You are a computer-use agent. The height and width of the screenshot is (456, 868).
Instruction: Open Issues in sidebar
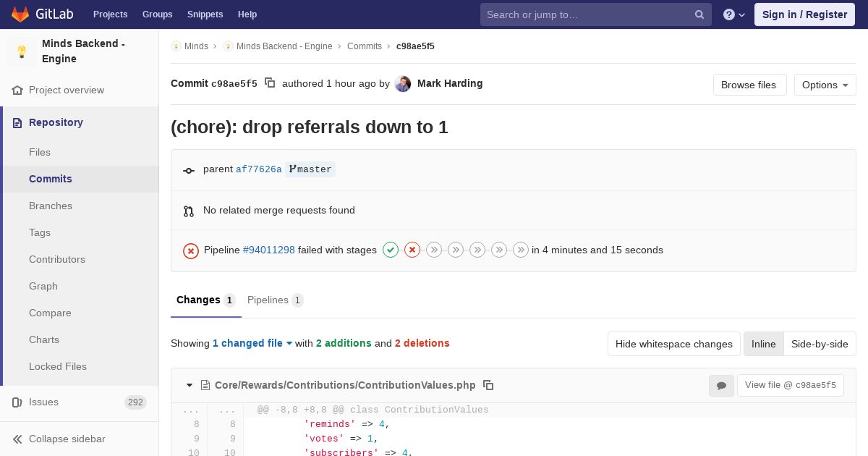tap(79, 402)
